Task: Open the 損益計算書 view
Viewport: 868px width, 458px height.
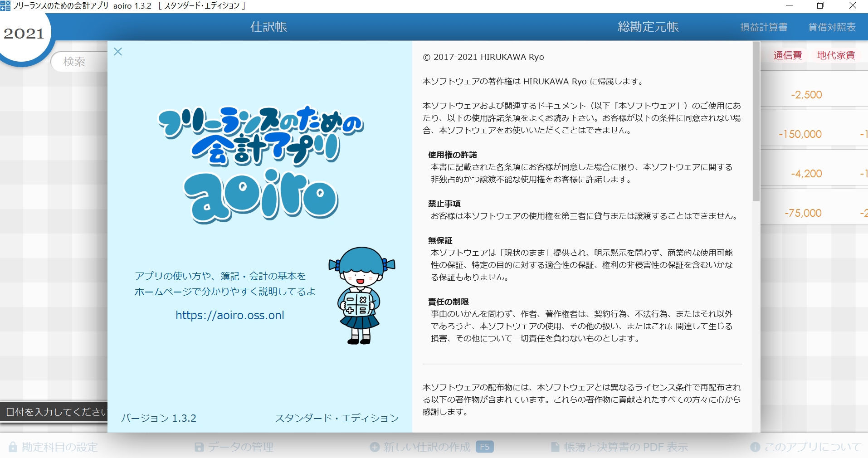Action: coord(764,27)
